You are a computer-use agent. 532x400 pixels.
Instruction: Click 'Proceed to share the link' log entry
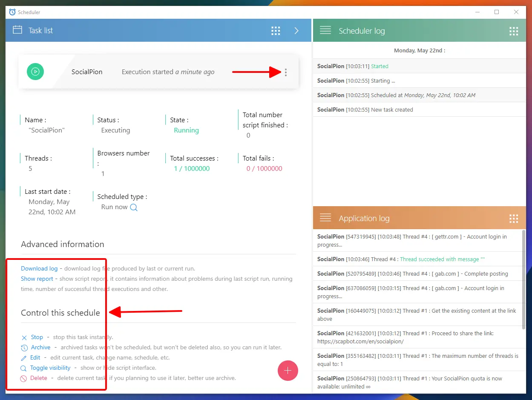(x=417, y=337)
